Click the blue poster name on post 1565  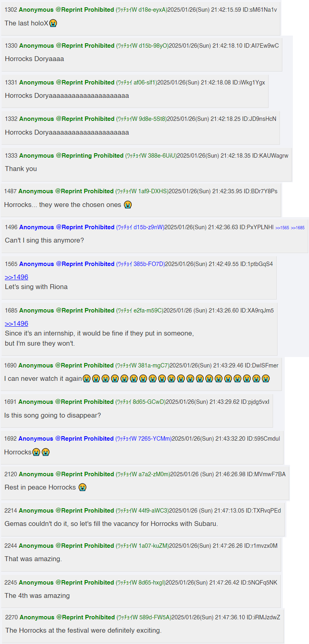click(x=67, y=264)
